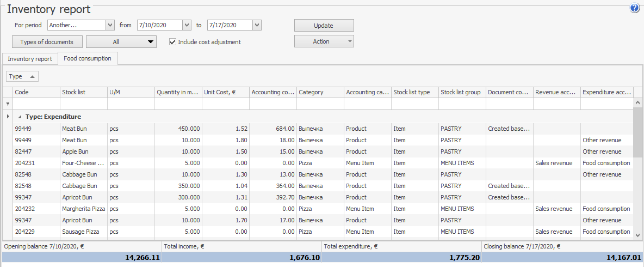Click the Types of documents button

pyautogui.click(x=47, y=42)
